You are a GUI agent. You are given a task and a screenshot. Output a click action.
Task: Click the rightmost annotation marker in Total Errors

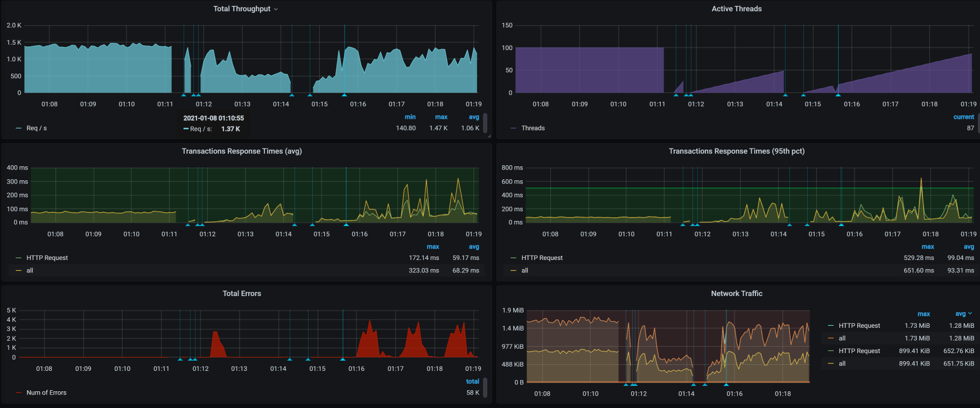[x=342, y=359]
